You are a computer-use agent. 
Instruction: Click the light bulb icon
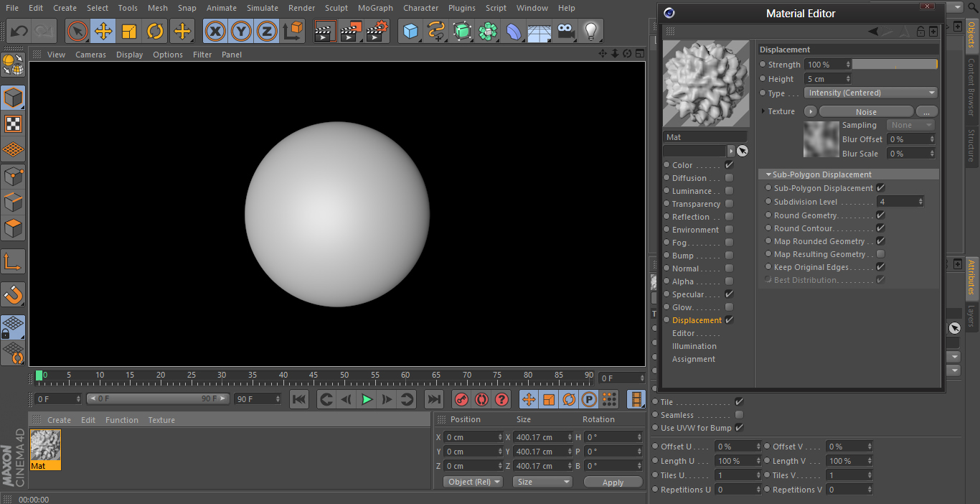coord(590,31)
